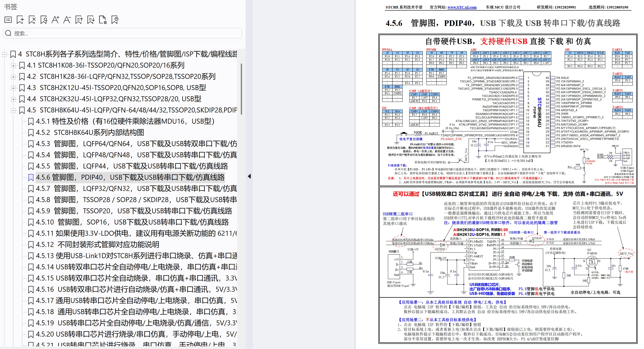This screenshot has height=349, width=644.
Task: Click the delete bookmark icon
Action: tap(32, 20)
